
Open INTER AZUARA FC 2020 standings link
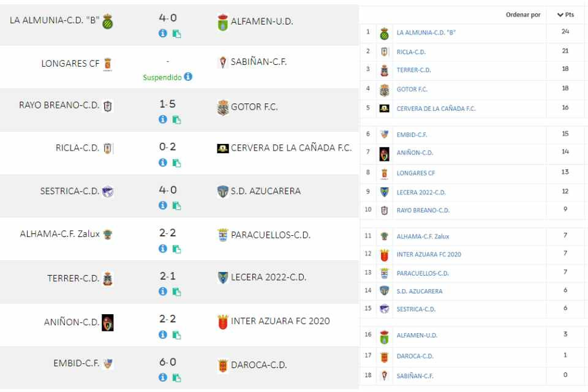429,254
